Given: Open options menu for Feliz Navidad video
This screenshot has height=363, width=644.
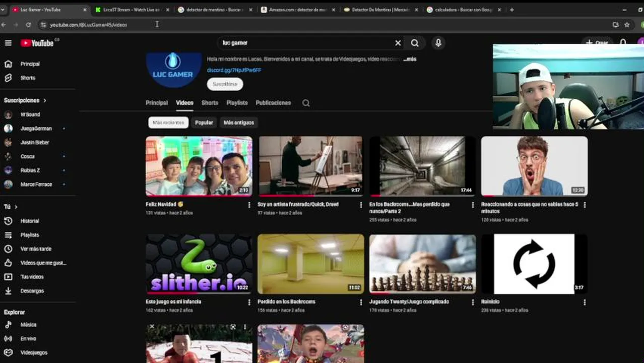Looking at the screenshot, I should 249,205.
